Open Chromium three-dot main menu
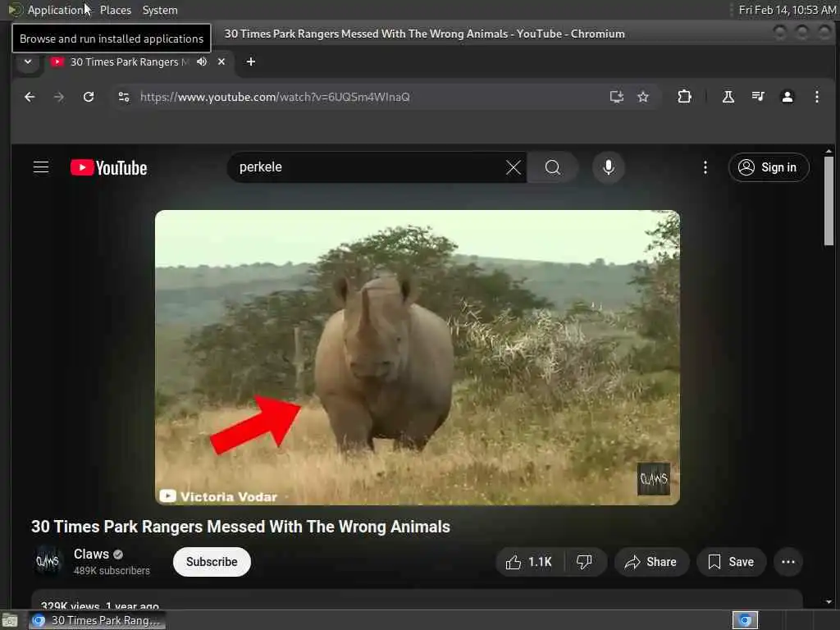This screenshot has width=840, height=630. click(816, 97)
